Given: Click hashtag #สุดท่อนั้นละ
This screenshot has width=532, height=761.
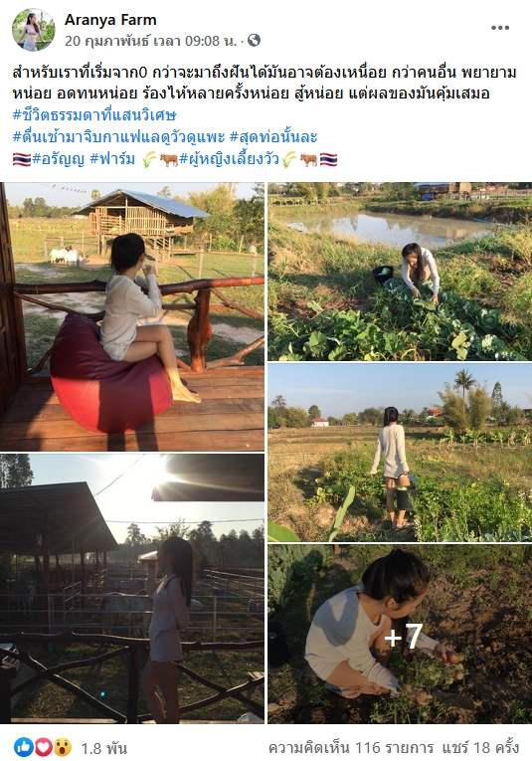Looking at the screenshot, I should [x=273, y=137].
